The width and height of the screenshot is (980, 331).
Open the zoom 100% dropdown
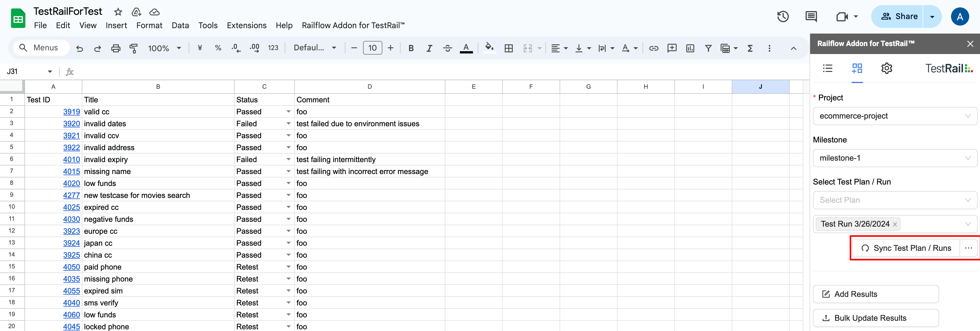164,48
